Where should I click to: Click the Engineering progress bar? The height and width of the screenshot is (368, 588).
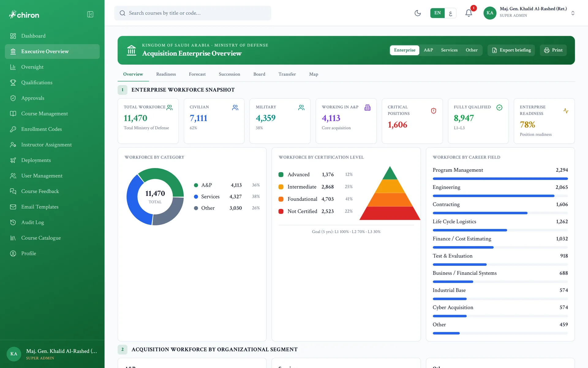pyautogui.click(x=500, y=196)
